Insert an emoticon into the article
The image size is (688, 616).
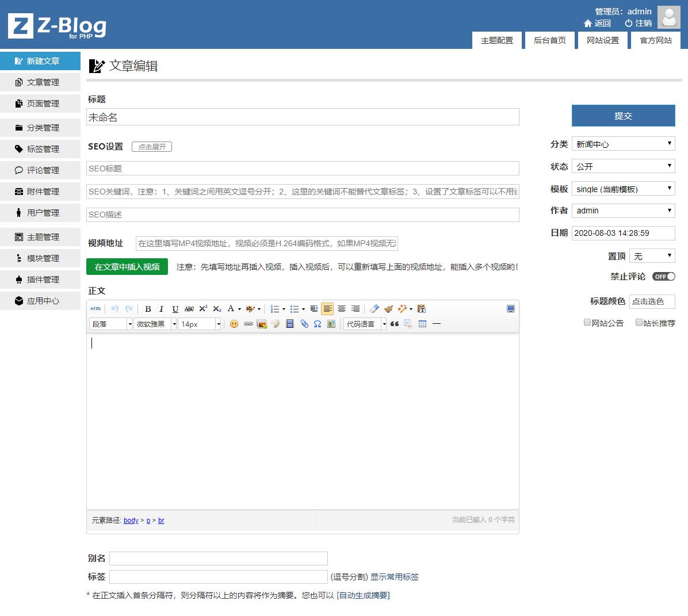coord(234,324)
